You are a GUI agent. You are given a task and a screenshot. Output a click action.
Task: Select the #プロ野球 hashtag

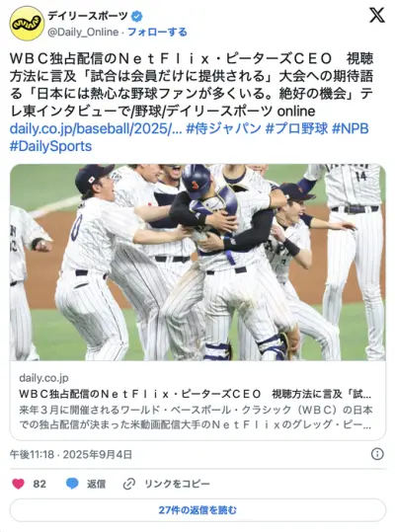point(296,128)
